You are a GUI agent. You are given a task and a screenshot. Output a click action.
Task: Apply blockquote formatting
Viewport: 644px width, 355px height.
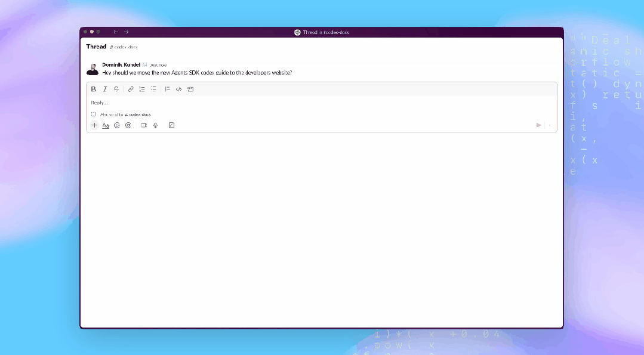pyautogui.click(x=167, y=89)
